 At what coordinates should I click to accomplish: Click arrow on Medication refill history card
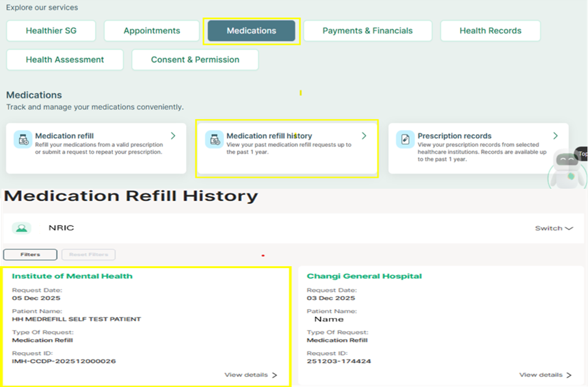pos(364,136)
